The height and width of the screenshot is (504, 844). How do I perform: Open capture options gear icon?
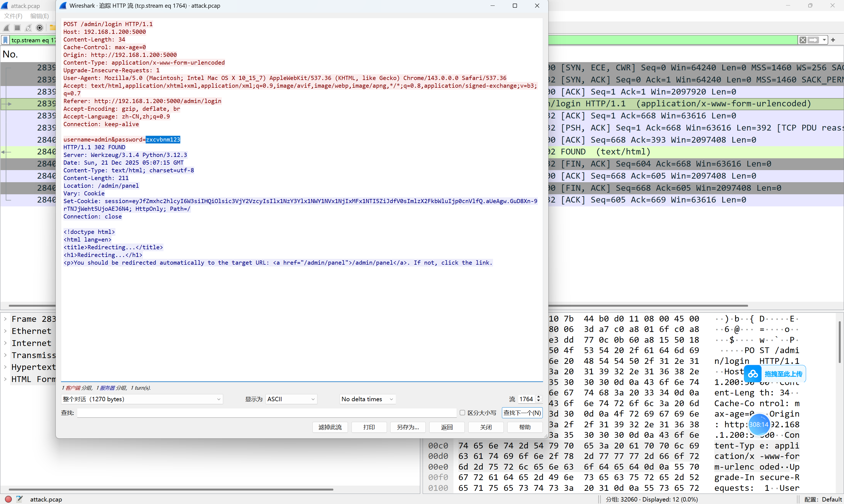[40, 28]
